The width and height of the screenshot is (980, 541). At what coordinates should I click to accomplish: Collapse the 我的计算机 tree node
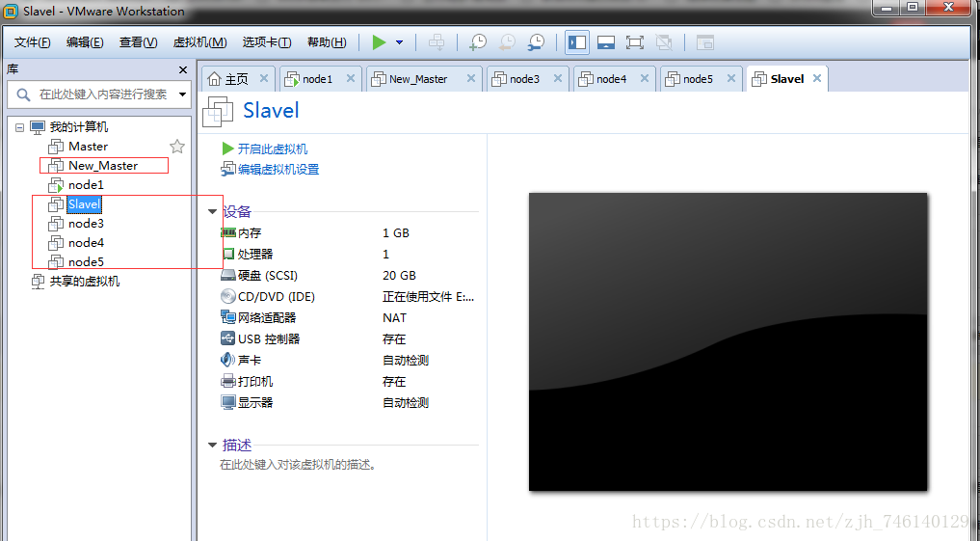click(19, 127)
